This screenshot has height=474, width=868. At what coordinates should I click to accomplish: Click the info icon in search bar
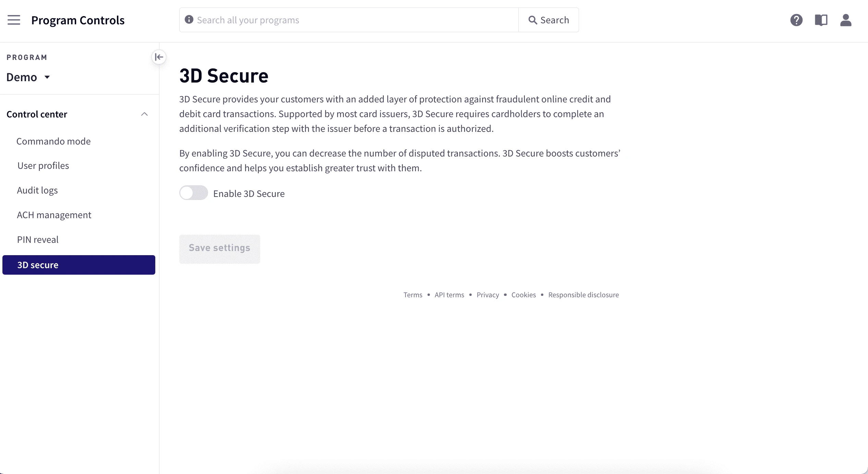click(x=189, y=20)
